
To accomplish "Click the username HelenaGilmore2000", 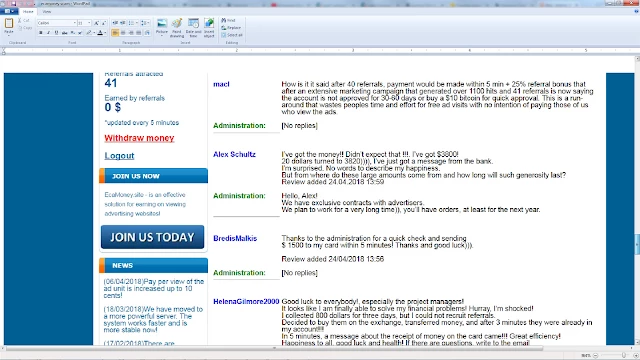I will [x=246, y=302].
